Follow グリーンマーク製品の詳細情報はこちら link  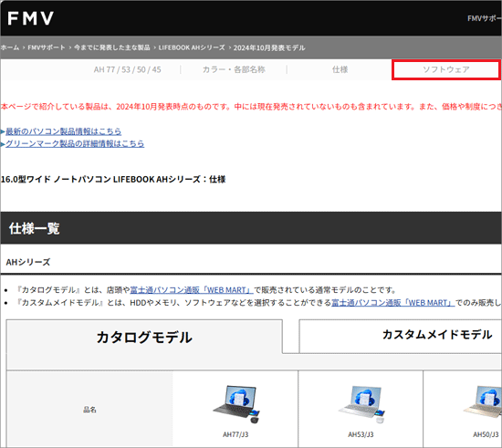pos(75,143)
